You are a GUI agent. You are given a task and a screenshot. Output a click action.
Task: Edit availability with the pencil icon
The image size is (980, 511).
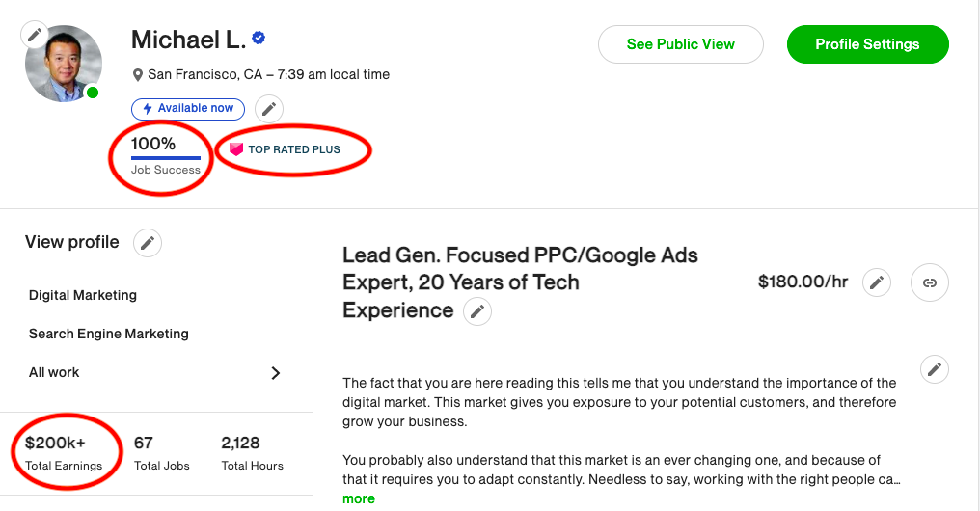tap(269, 109)
